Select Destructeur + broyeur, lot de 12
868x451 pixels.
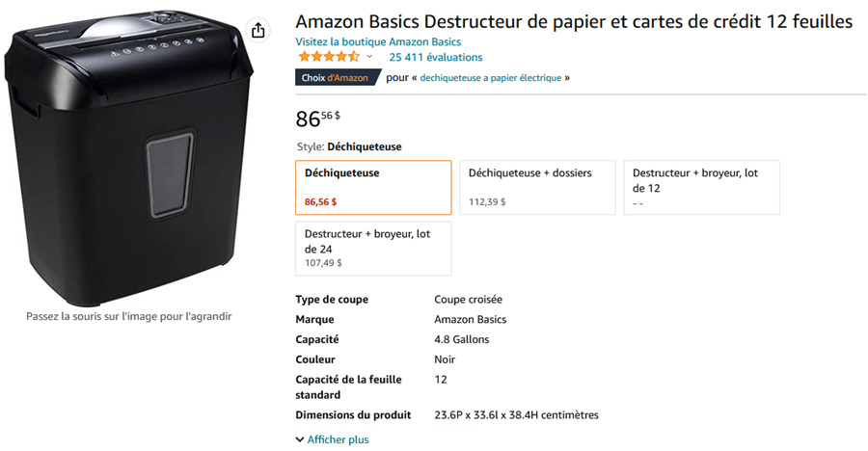(701, 188)
